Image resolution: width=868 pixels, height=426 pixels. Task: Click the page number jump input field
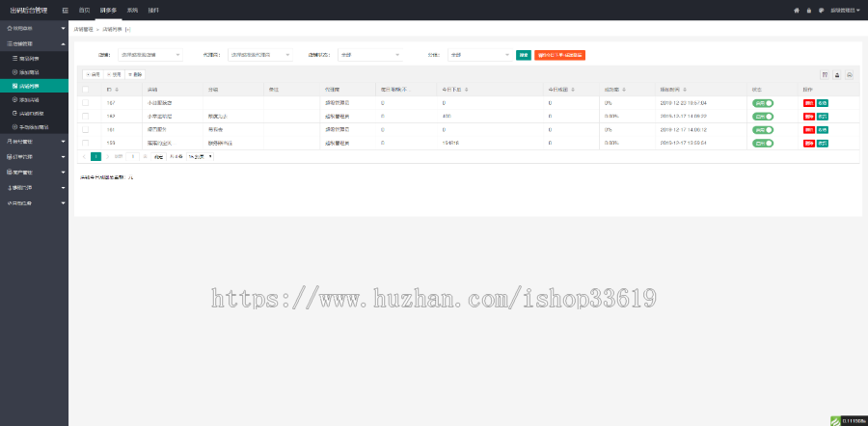tap(133, 156)
